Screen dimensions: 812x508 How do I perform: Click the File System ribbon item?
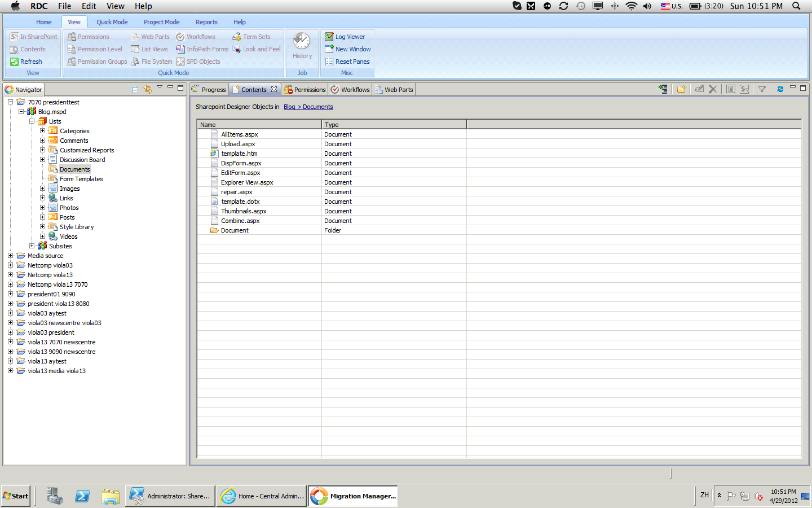[152, 62]
